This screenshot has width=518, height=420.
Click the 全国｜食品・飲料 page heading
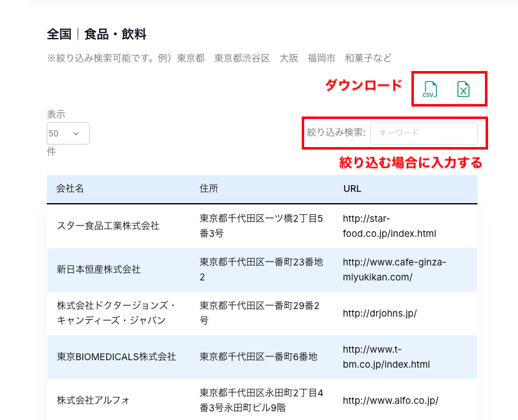[97, 34]
